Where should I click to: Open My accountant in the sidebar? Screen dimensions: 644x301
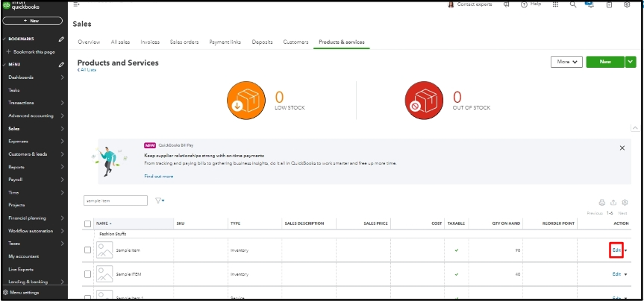(23, 256)
